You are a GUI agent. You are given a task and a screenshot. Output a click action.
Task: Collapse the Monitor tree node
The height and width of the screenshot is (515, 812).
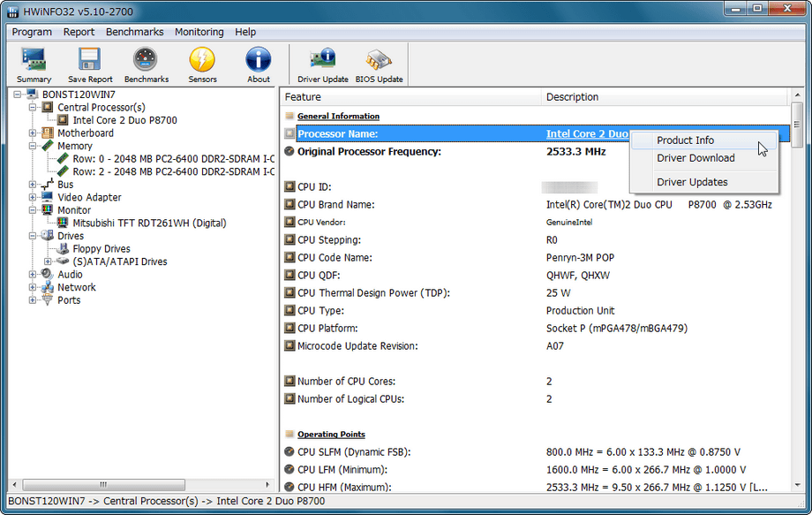pos(33,210)
